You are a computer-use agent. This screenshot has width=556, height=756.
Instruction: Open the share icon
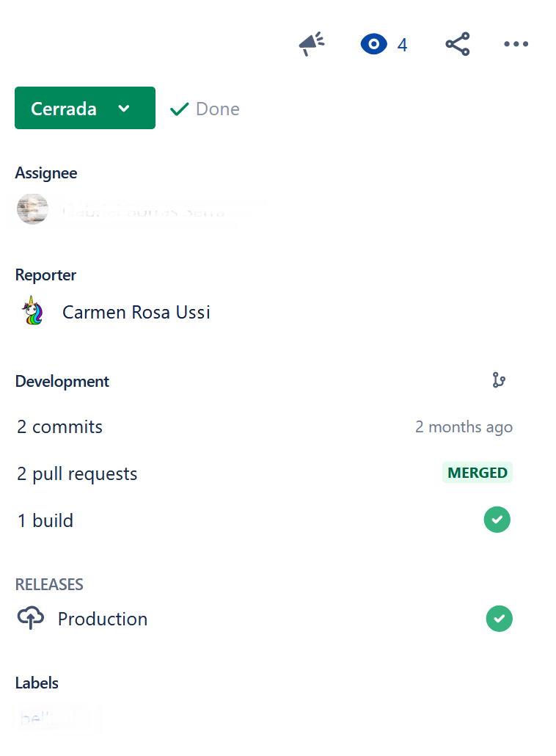click(457, 44)
